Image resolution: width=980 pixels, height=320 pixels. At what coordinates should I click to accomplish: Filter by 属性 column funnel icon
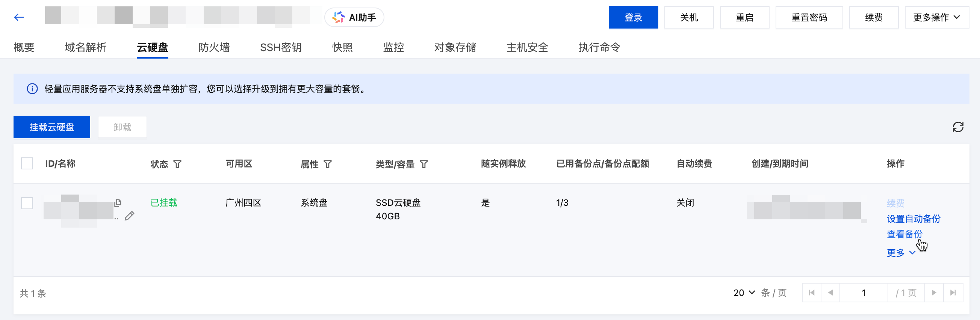pyautogui.click(x=328, y=164)
